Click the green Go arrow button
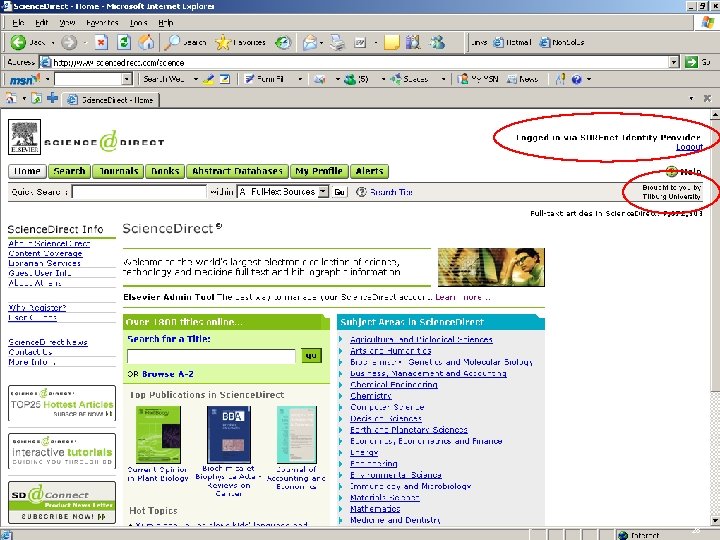720x540 pixels. pos(691,62)
